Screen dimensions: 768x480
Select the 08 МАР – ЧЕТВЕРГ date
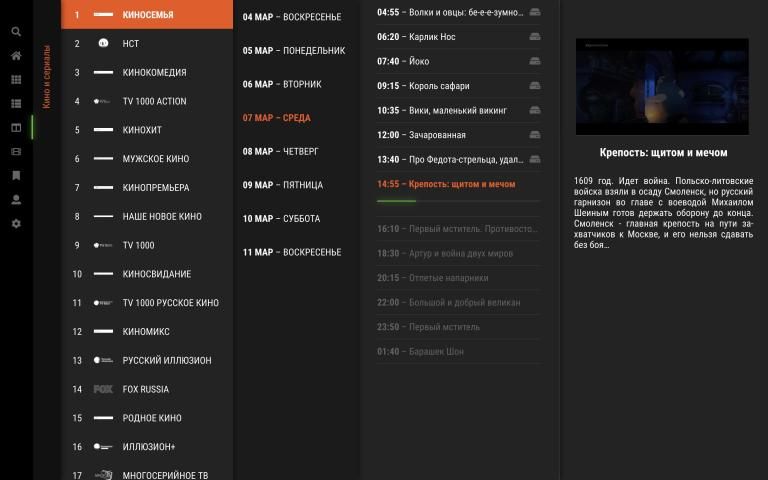tap(281, 152)
